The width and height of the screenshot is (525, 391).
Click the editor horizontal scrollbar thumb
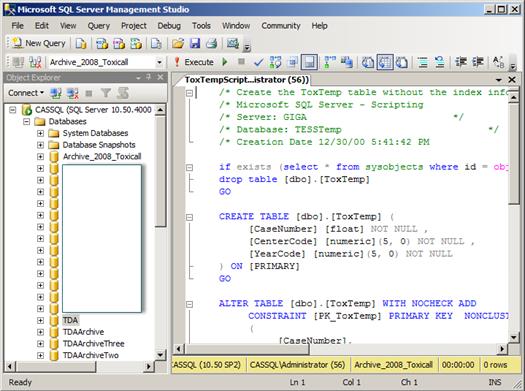[247, 349]
